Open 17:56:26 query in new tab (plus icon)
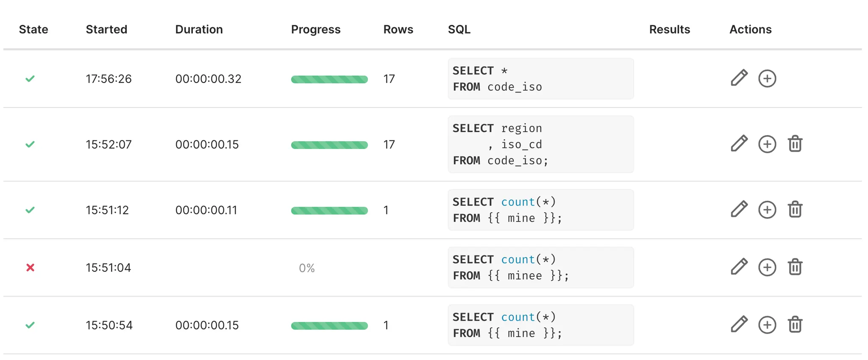 tap(767, 78)
